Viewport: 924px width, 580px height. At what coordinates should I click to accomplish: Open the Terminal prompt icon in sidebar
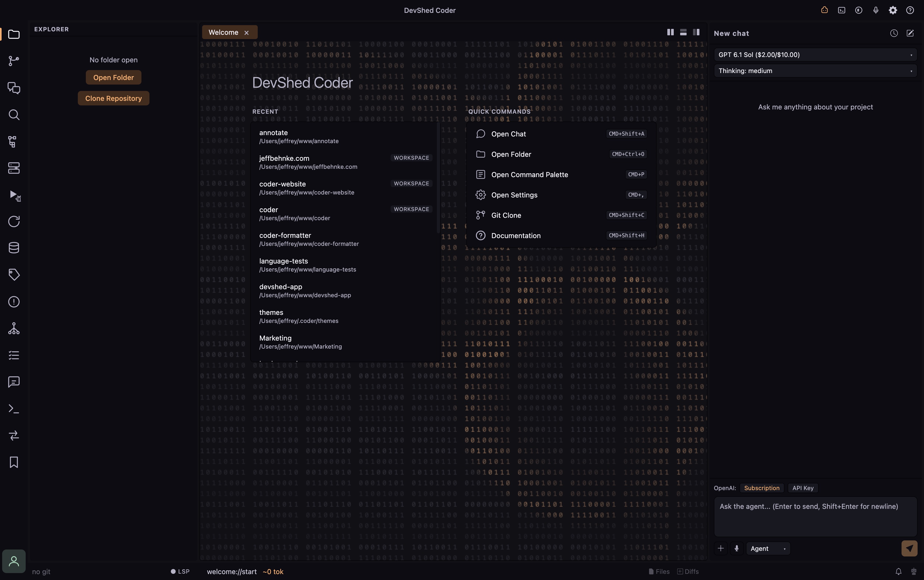(x=14, y=409)
